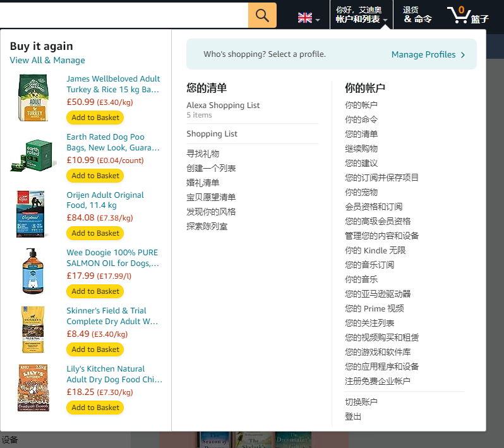
Task: Open Alexa Shopping List
Action: (x=223, y=106)
